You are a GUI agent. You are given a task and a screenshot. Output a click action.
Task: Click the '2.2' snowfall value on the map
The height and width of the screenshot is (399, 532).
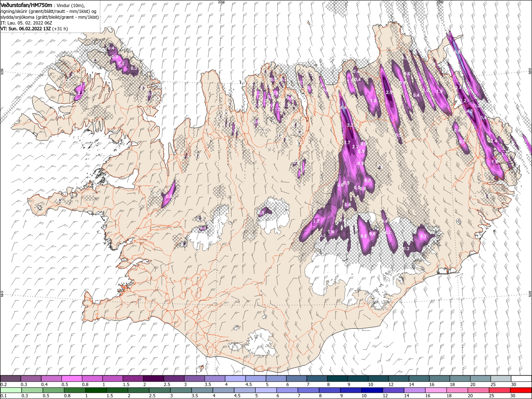(462, 101)
